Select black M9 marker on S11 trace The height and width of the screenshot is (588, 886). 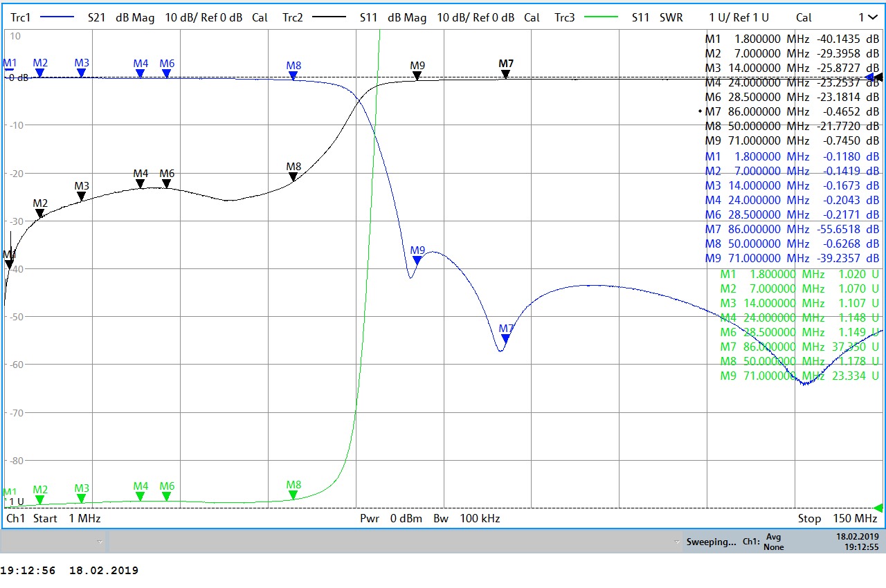[417, 75]
